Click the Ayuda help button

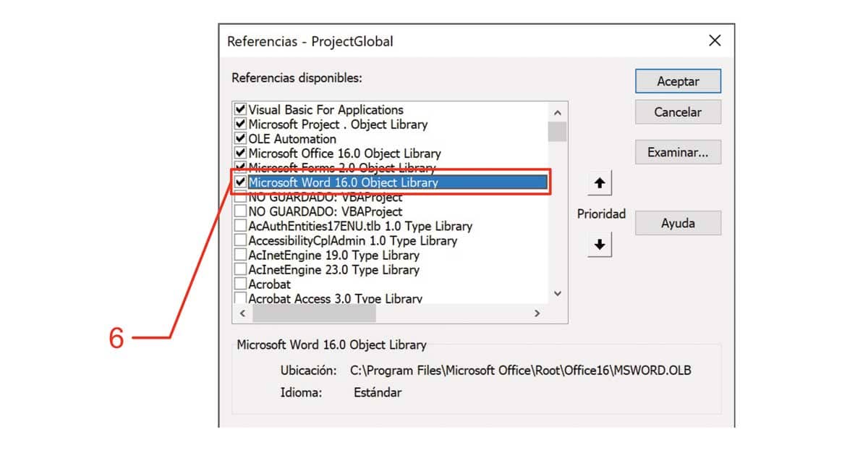coord(678,223)
